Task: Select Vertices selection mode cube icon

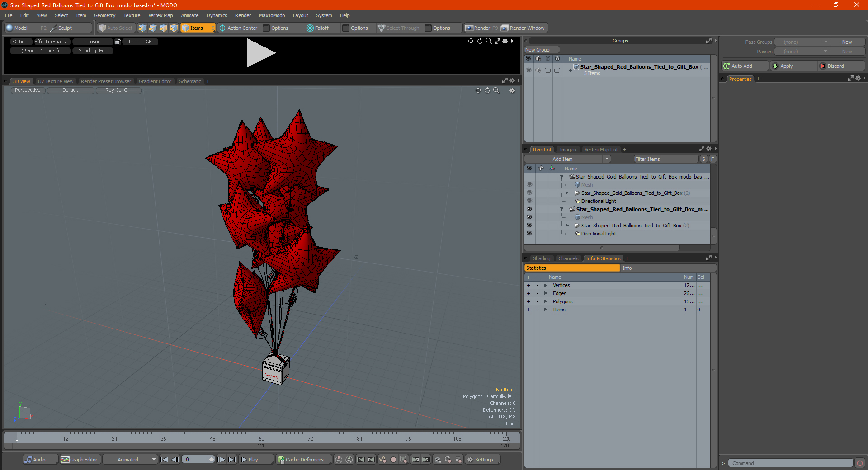Action: (142, 28)
